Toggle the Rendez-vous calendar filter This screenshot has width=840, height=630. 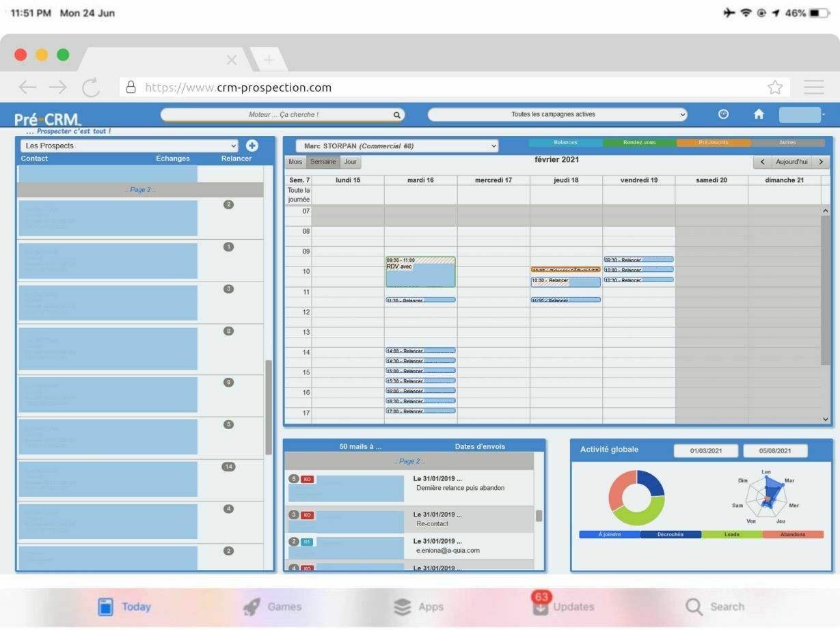[x=640, y=143]
